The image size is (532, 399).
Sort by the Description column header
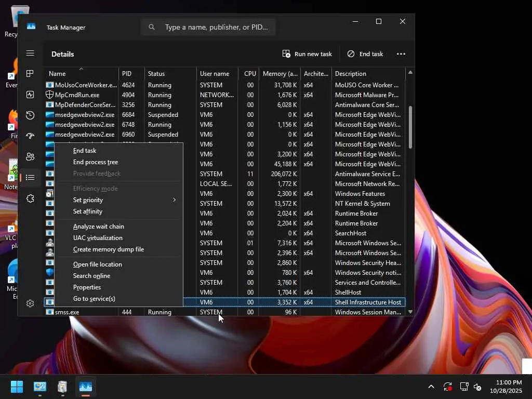[368, 74]
